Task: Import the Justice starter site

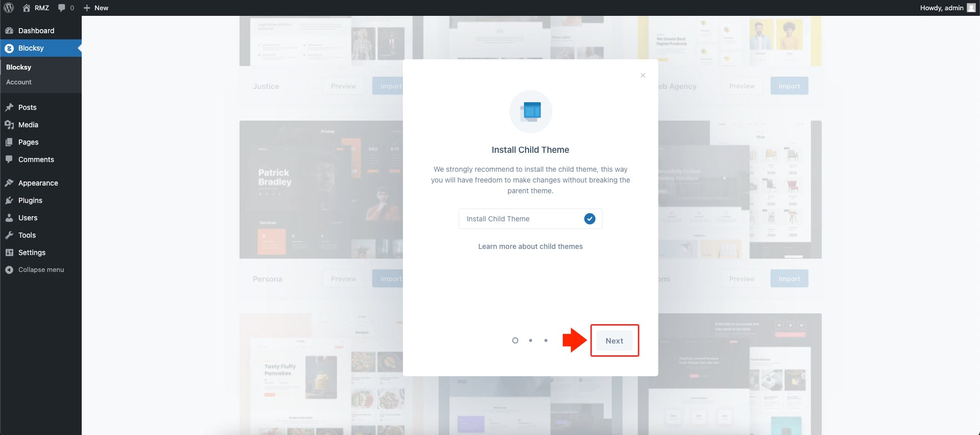Action: [x=389, y=86]
